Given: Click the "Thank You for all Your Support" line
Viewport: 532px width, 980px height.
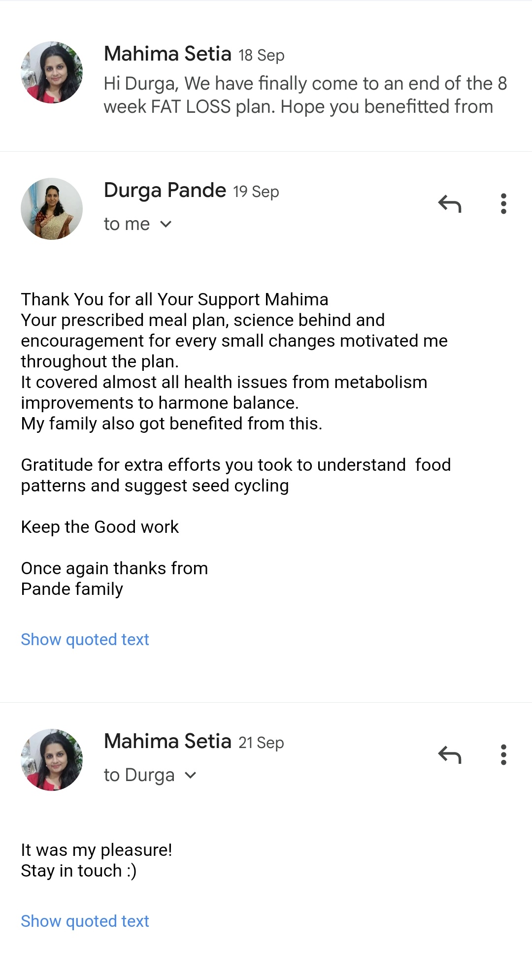Looking at the screenshot, I should coord(174,299).
